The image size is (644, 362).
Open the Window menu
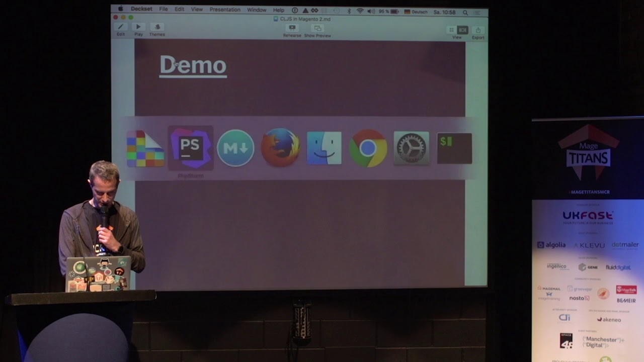(x=257, y=10)
